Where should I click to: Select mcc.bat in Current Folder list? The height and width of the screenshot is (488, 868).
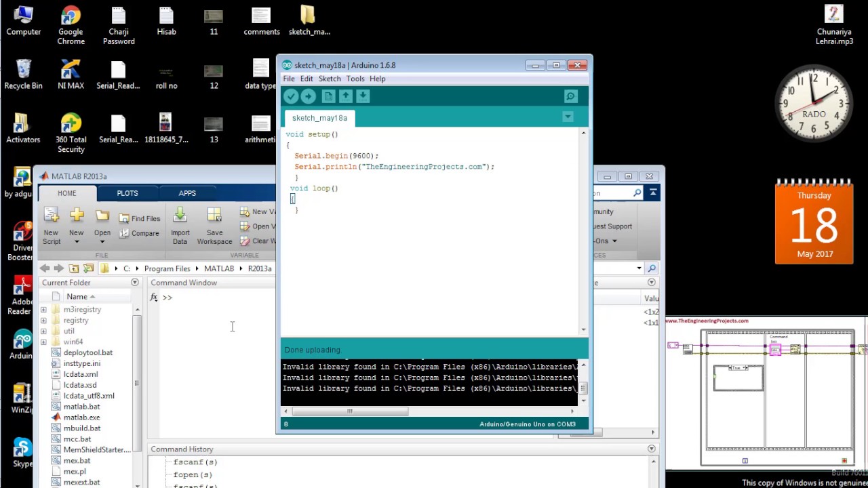77,439
